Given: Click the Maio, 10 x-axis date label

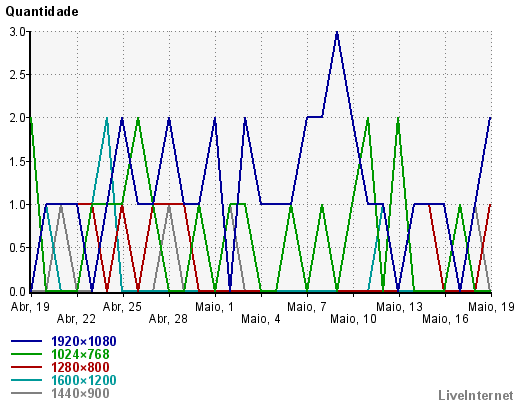Looking at the screenshot, I should pyautogui.click(x=353, y=319).
